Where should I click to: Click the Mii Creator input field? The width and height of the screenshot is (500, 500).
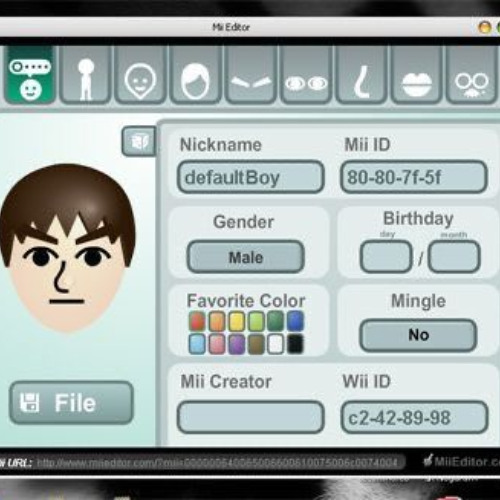(x=251, y=417)
